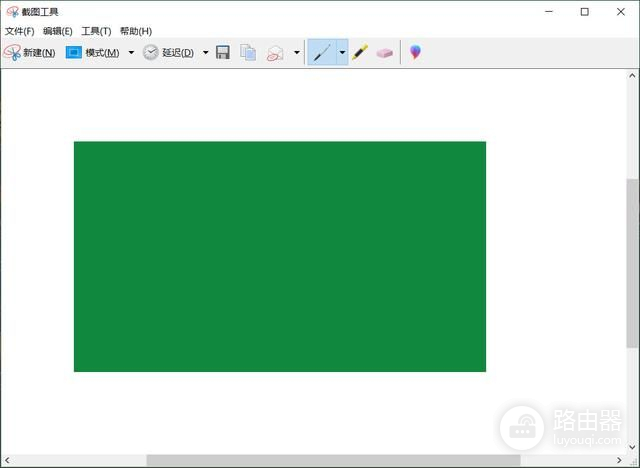Select the Pen tool
Viewport: 640px width, 468px height.
pos(321,52)
